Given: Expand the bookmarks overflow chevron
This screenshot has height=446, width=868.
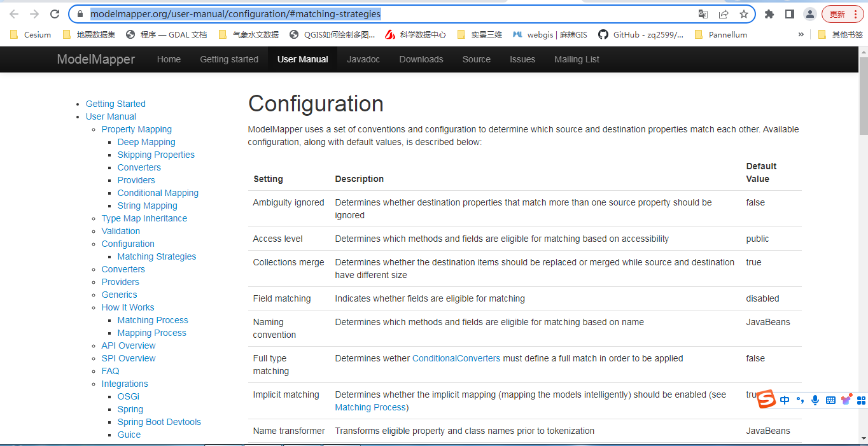Looking at the screenshot, I should click(x=801, y=34).
